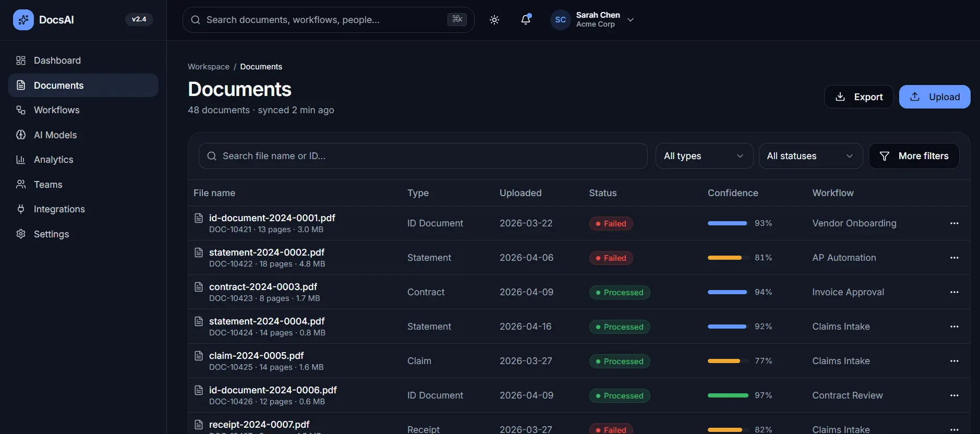This screenshot has width=980, height=434.
Task: Open row menu for id-document-2024-0006.pdf
Action: click(954, 395)
